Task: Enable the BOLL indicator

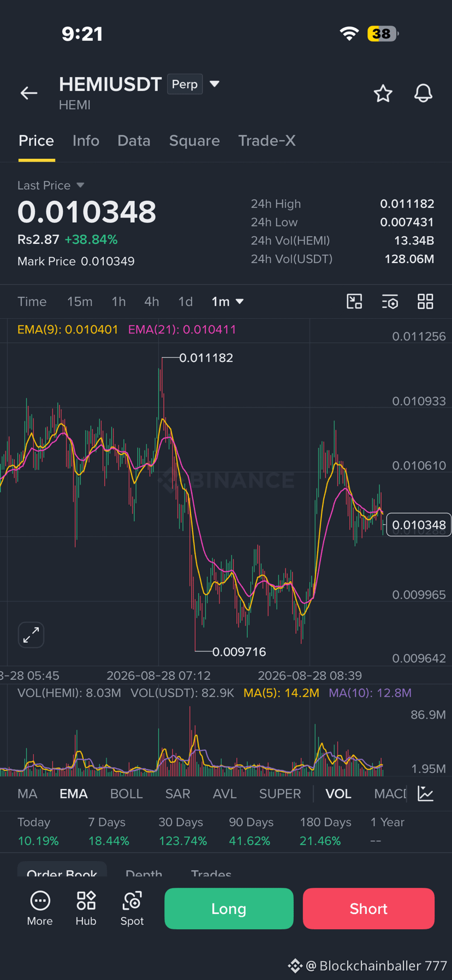Action: click(126, 794)
